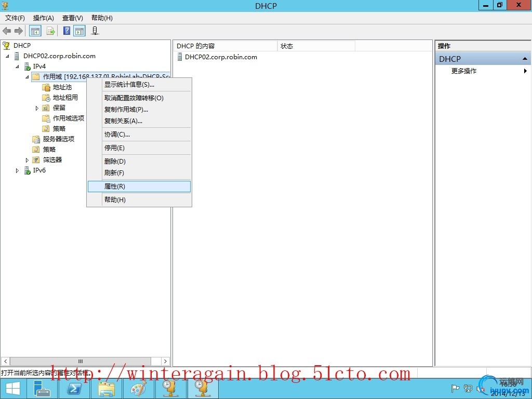Select the IPv4 node
The image size is (532, 399).
39,66
